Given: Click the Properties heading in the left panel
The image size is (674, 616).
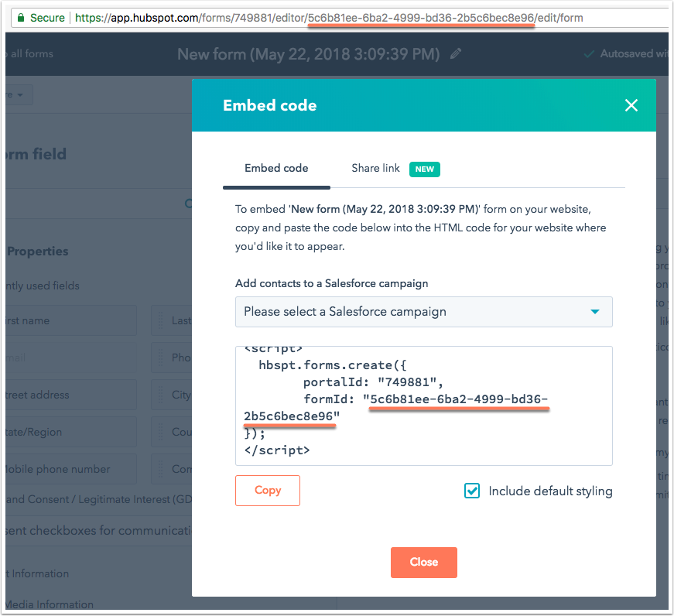Looking at the screenshot, I should [38, 252].
